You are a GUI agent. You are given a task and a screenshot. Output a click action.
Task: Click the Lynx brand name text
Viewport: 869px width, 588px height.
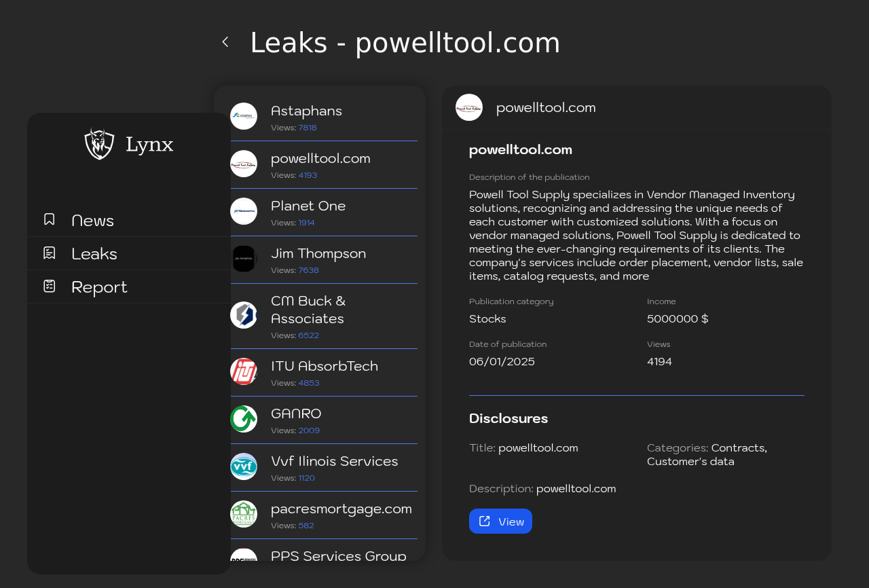[x=149, y=145]
